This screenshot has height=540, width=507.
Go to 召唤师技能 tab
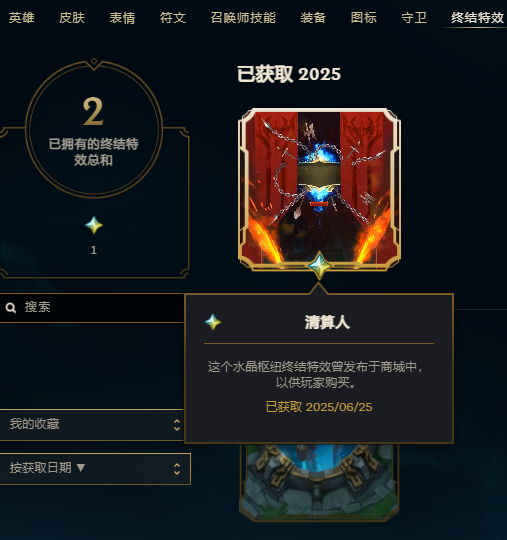click(x=243, y=18)
